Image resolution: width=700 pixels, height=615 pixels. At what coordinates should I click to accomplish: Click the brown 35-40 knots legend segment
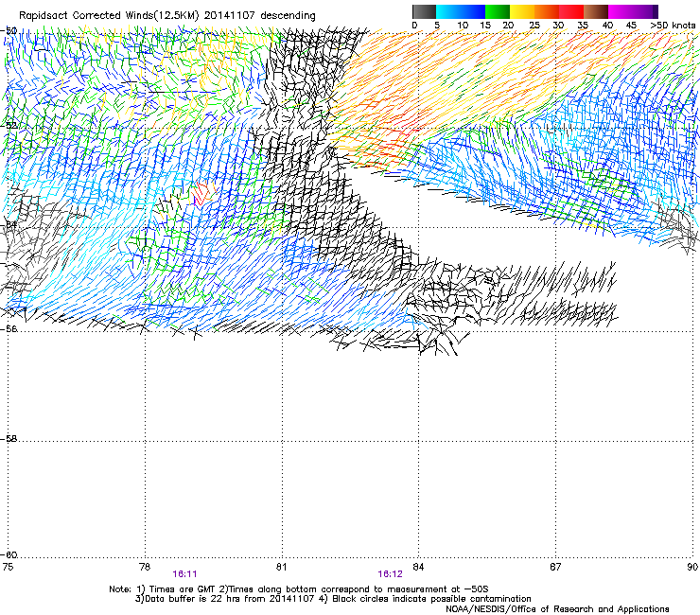coord(596,11)
